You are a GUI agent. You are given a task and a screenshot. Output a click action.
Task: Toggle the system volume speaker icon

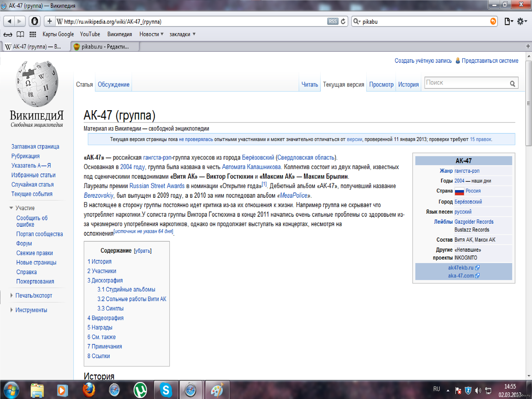(x=478, y=390)
